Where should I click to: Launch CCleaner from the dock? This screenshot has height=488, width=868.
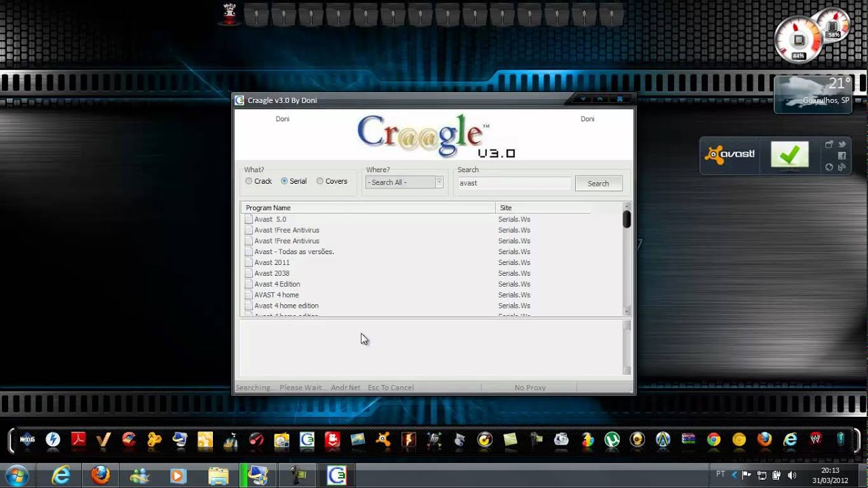[129, 440]
